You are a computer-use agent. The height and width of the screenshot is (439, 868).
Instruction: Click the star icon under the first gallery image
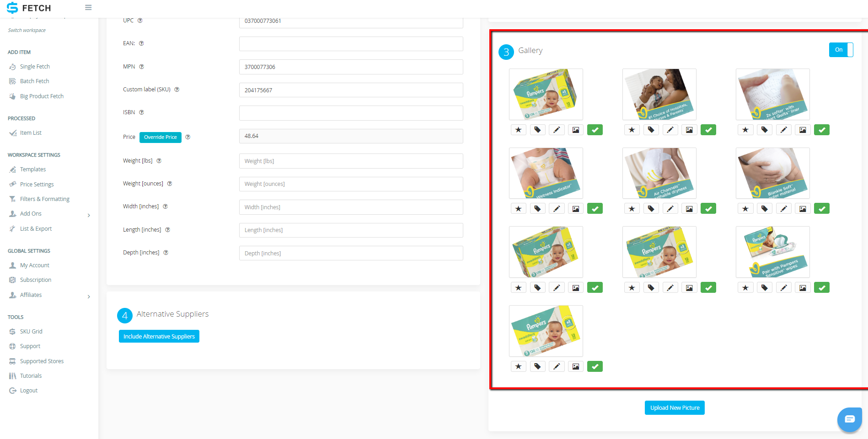[x=518, y=130]
